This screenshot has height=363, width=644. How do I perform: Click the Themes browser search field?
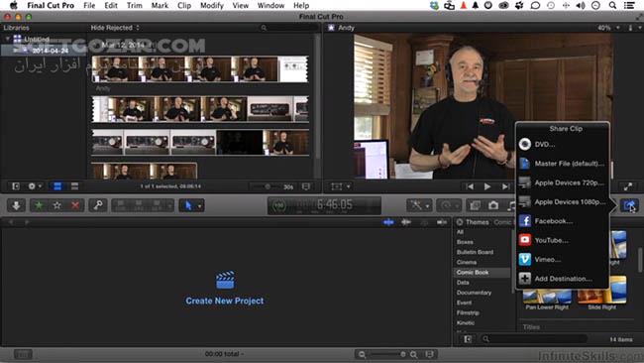click(534, 339)
